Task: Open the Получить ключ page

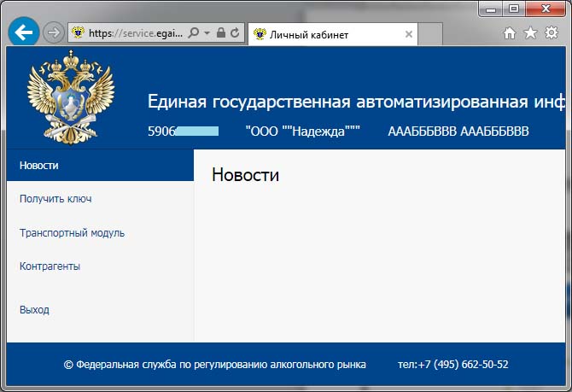Action: tap(55, 199)
